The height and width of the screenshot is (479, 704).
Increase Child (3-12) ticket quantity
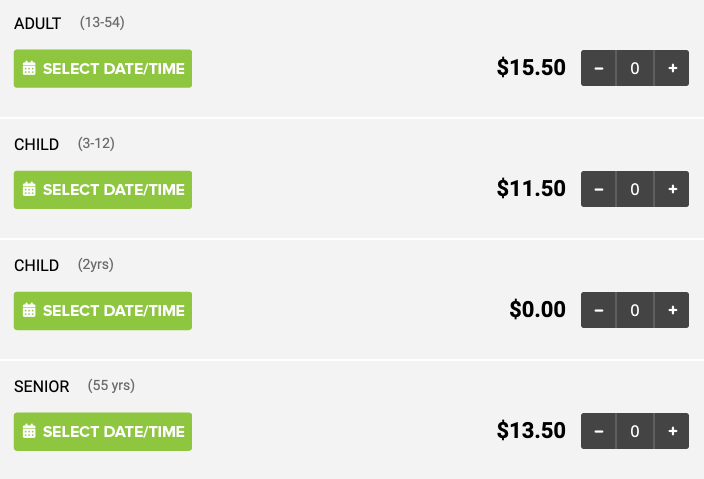click(672, 189)
